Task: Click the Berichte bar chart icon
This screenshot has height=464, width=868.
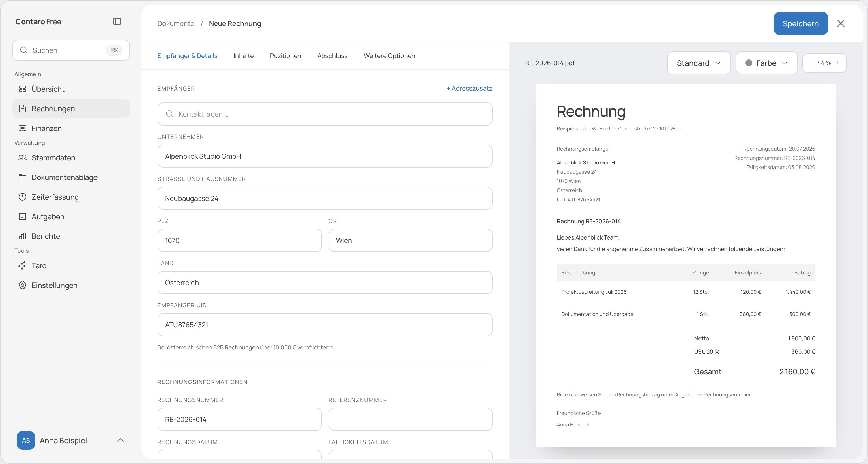Action: click(23, 236)
